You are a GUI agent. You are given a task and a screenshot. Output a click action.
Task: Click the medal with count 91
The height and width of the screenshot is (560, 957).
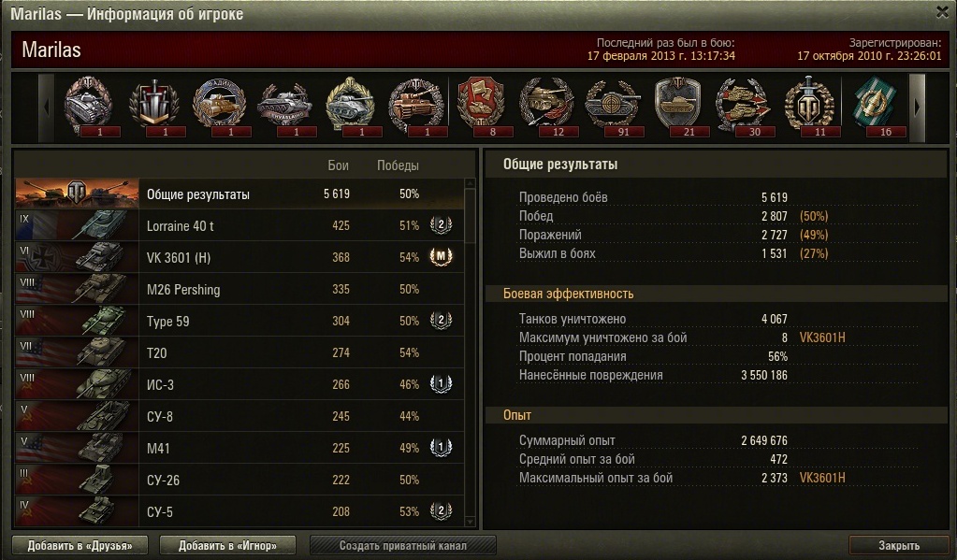(x=612, y=107)
